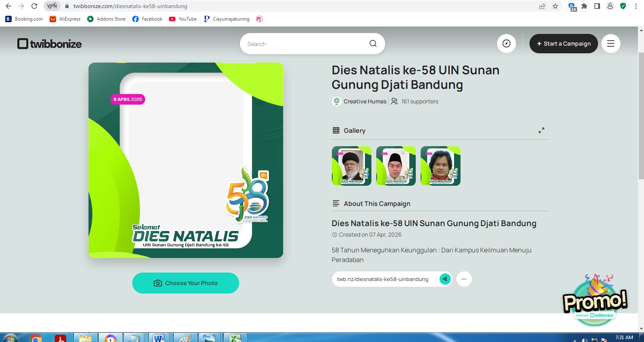Click the Creative Humas creator link

pos(365,101)
